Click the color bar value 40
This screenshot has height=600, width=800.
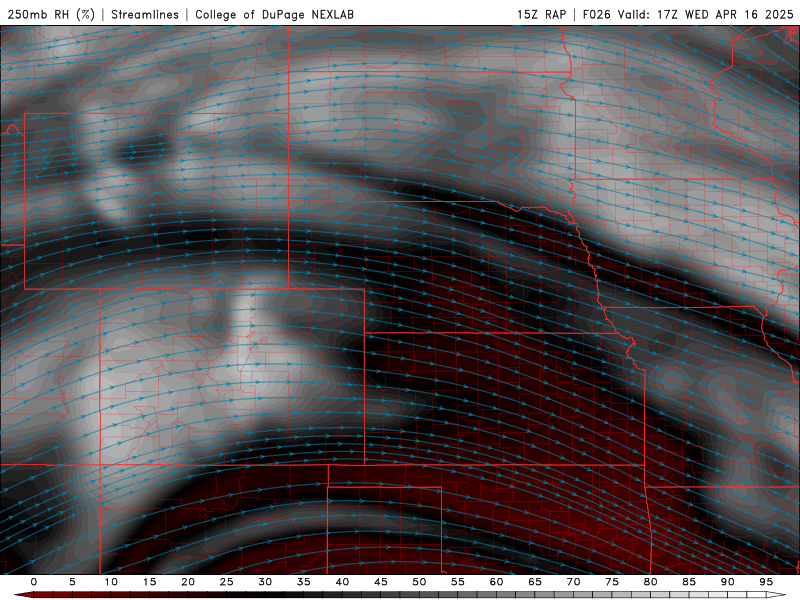tap(342, 582)
